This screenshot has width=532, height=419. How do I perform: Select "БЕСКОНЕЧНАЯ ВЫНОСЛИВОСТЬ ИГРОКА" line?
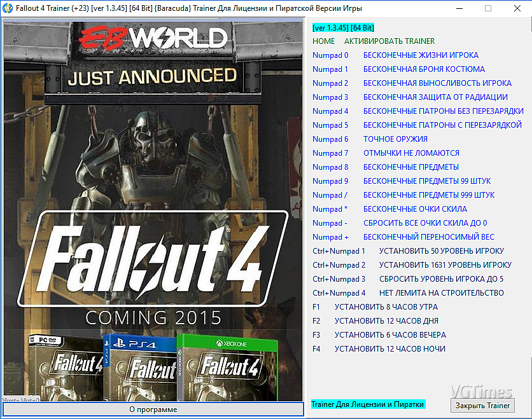pyautogui.click(x=412, y=83)
